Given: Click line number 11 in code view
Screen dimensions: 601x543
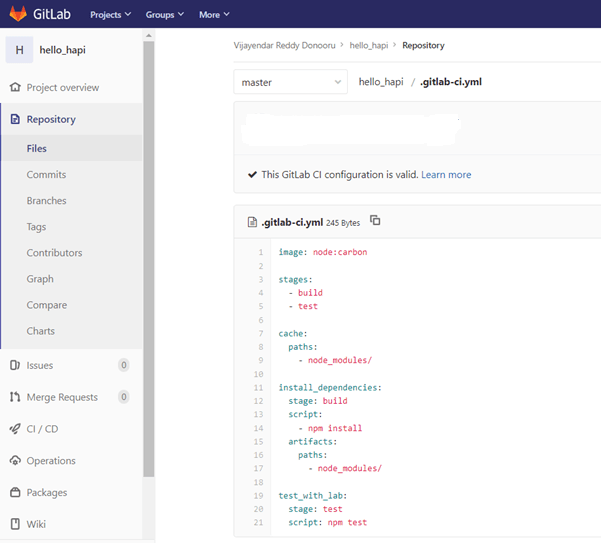Looking at the screenshot, I should 258,387.
